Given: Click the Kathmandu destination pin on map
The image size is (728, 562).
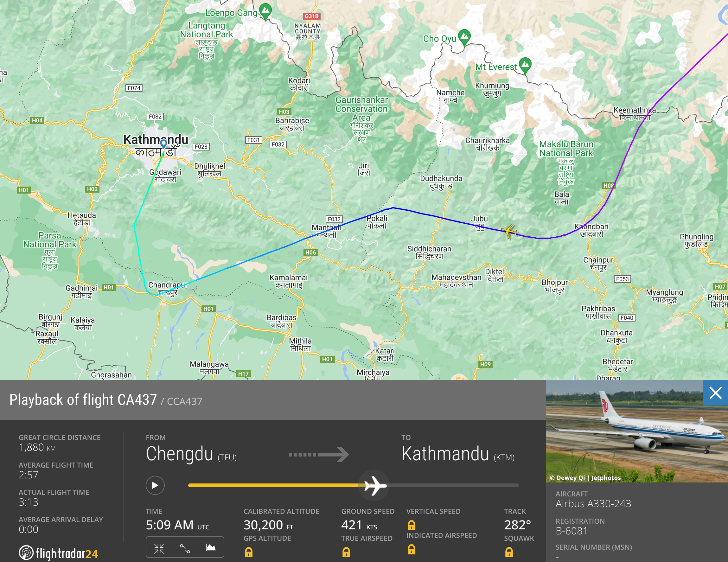Looking at the screenshot, I should [x=164, y=144].
